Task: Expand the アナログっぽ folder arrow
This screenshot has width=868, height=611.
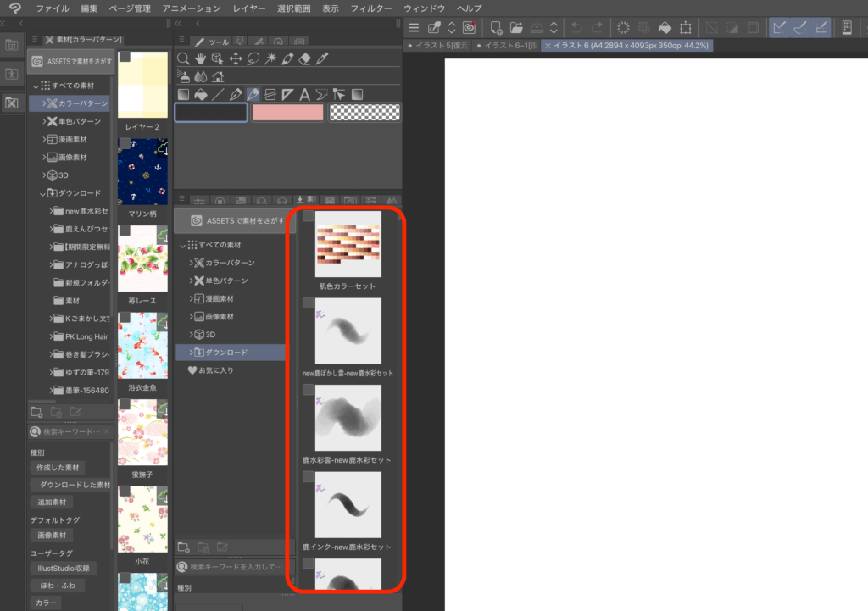Action: (52, 264)
